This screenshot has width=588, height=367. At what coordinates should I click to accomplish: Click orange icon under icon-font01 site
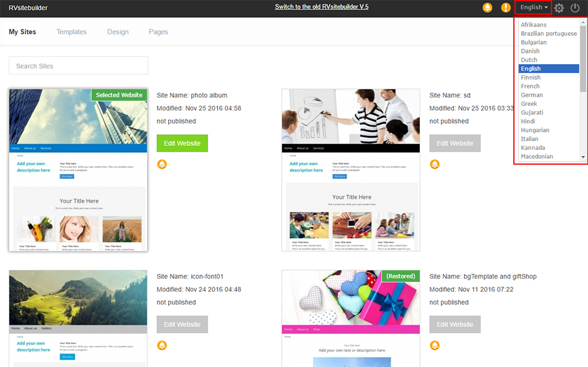(x=162, y=345)
